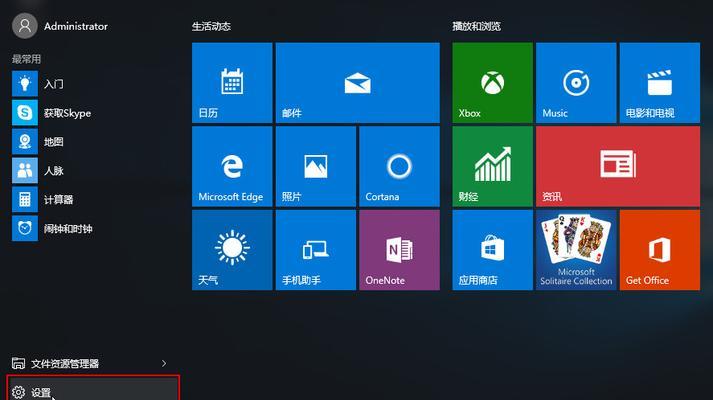
Task: Click the 生活动态 group heading
Action: point(211,26)
